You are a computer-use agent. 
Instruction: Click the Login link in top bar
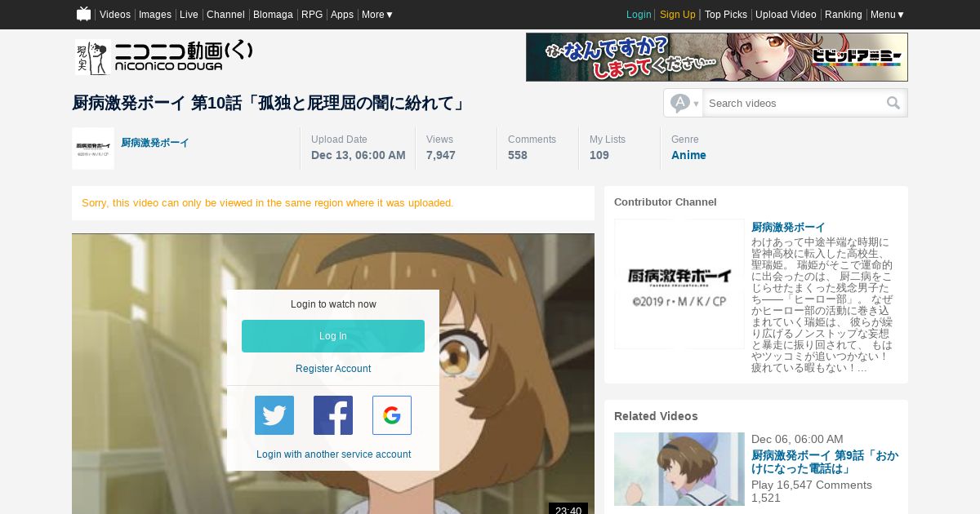[x=639, y=15]
